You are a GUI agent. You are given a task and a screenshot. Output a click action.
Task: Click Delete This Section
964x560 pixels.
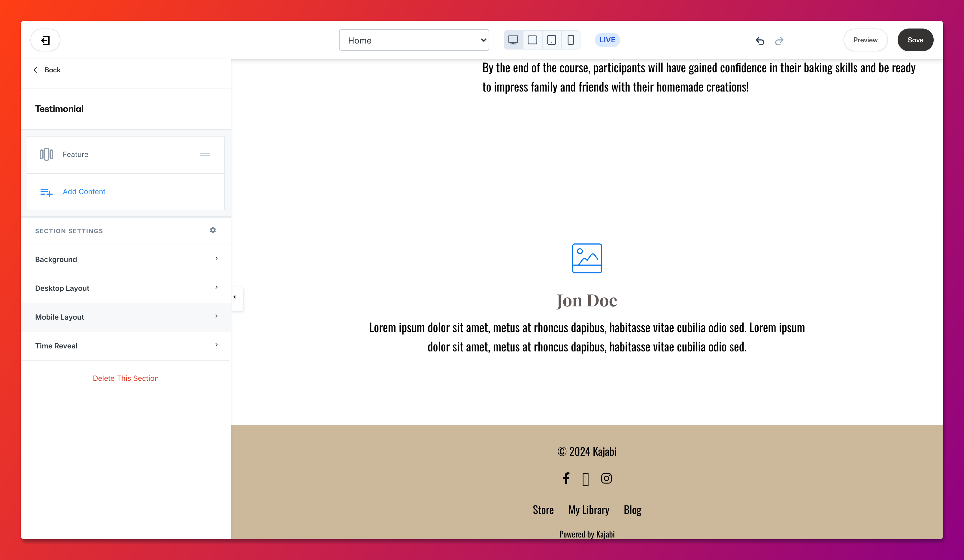pyautogui.click(x=126, y=378)
